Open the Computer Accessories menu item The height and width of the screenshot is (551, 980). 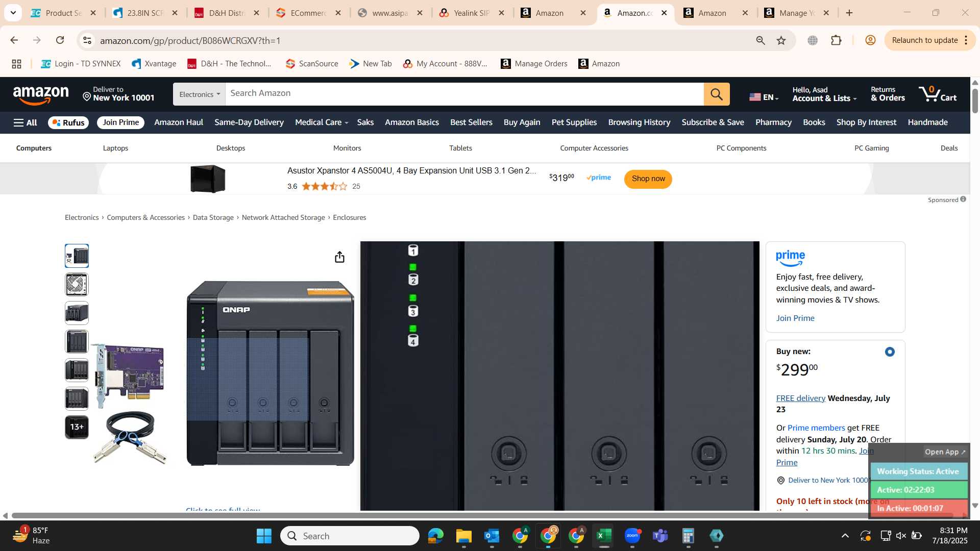[594, 148]
